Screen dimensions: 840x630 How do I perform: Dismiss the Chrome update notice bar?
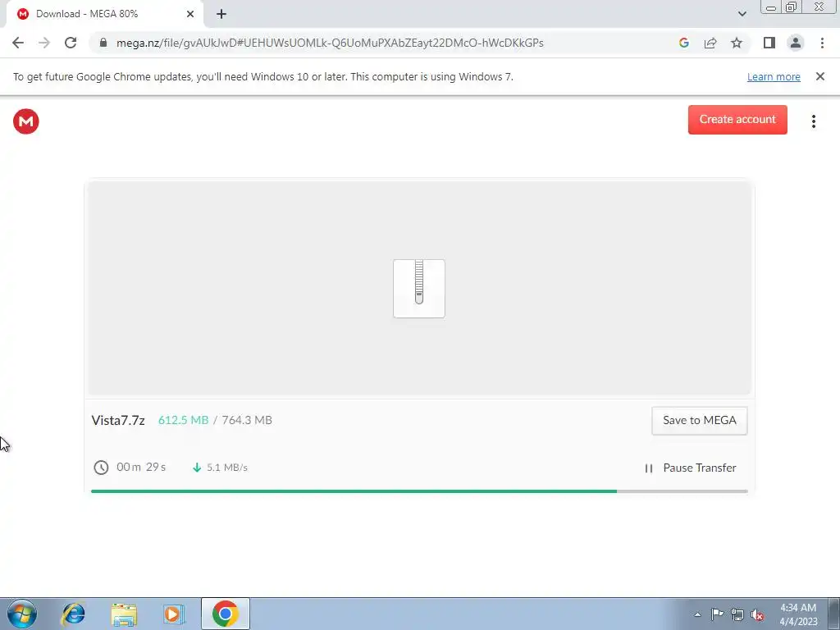click(x=819, y=76)
